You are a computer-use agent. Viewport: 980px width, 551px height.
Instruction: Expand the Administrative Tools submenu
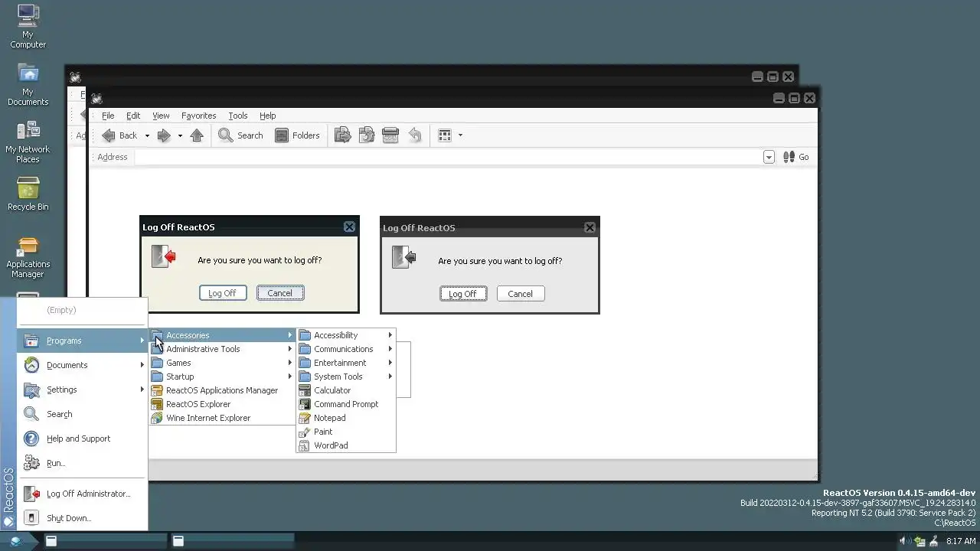(223, 349)
